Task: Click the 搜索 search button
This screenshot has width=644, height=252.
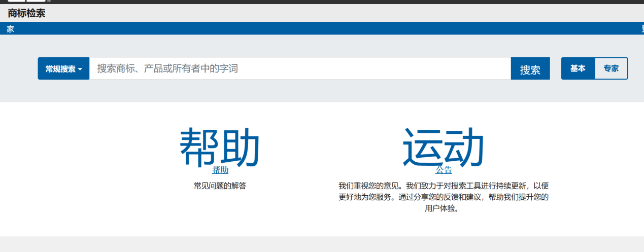Action: 530,68
